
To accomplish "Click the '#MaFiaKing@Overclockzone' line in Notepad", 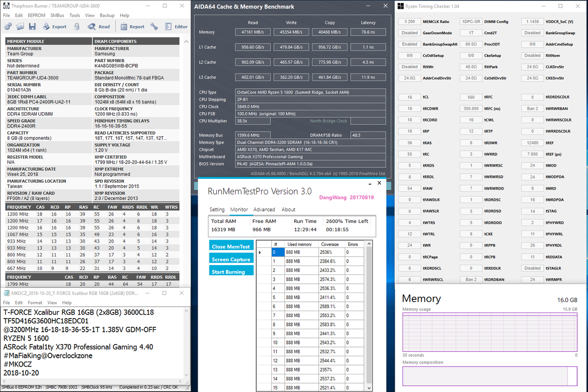I will coord(48,356).
